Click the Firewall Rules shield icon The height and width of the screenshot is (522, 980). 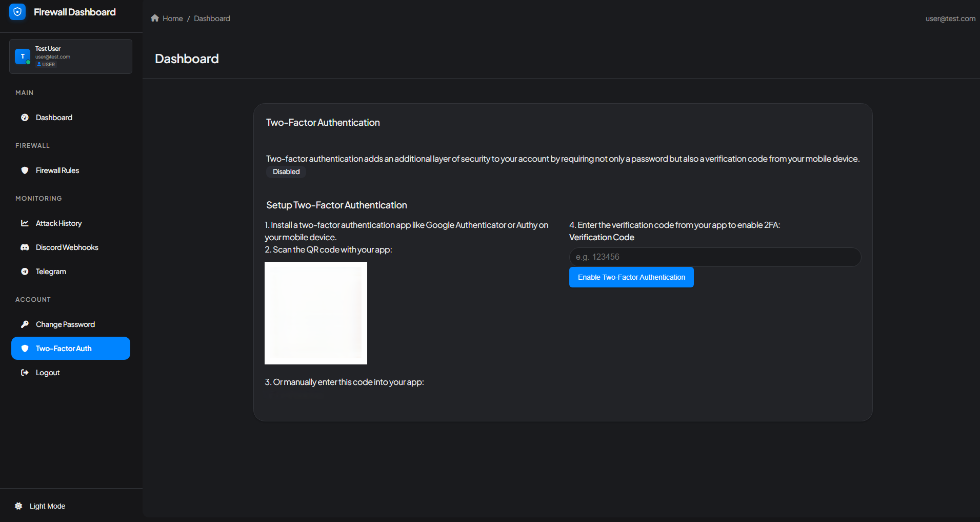pyautogui.click(x=25, y=170)
